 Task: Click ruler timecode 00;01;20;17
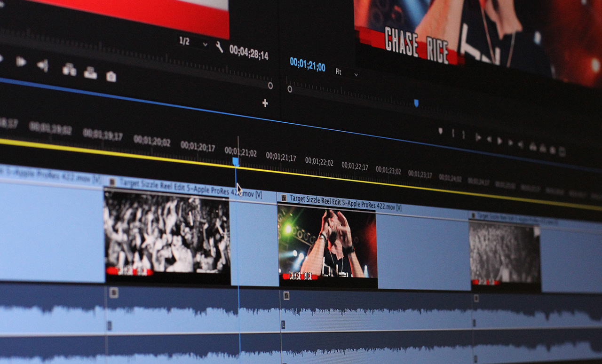coord(198,146)
